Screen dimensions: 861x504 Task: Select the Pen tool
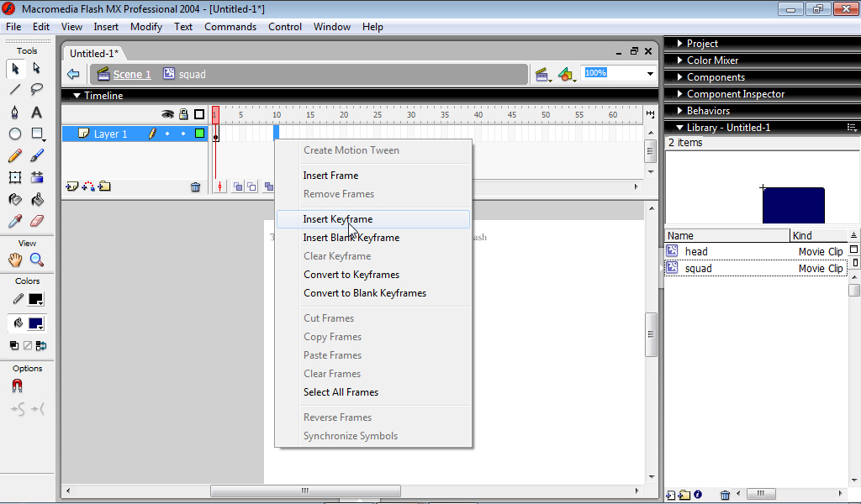click(15, 112)
